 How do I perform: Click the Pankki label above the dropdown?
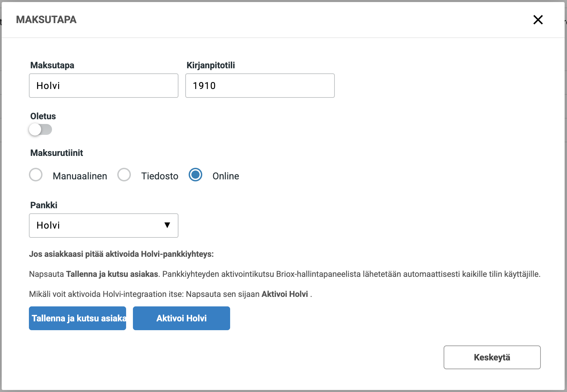(44, 205)
